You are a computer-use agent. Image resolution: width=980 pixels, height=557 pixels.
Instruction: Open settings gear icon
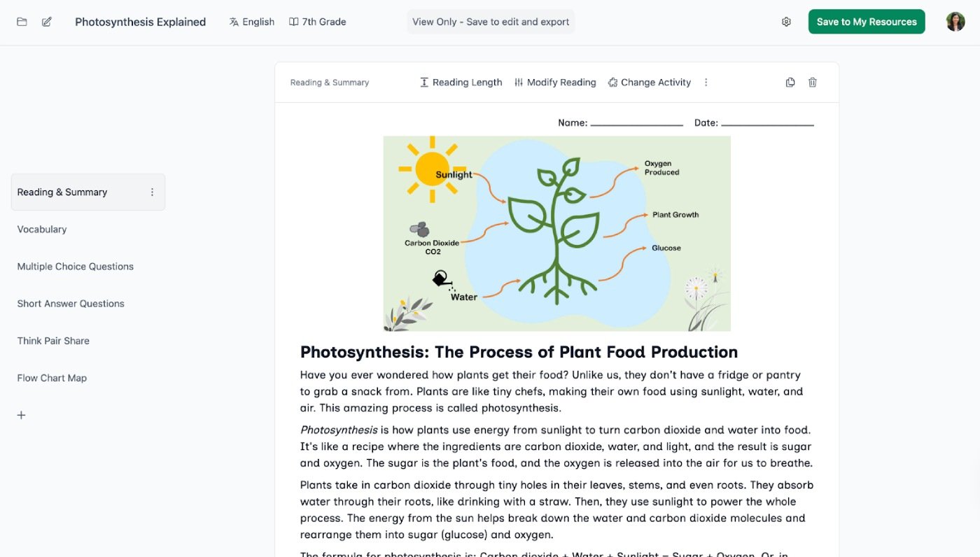786,22
